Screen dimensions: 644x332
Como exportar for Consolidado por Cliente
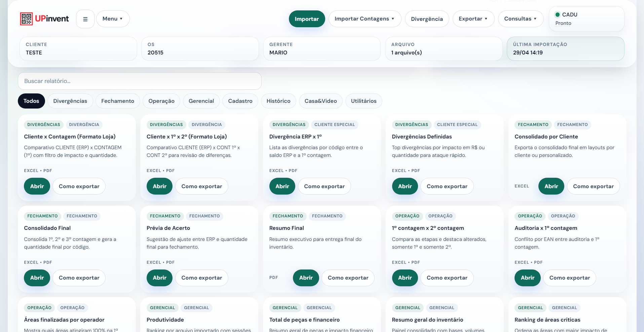click(593, 186)
